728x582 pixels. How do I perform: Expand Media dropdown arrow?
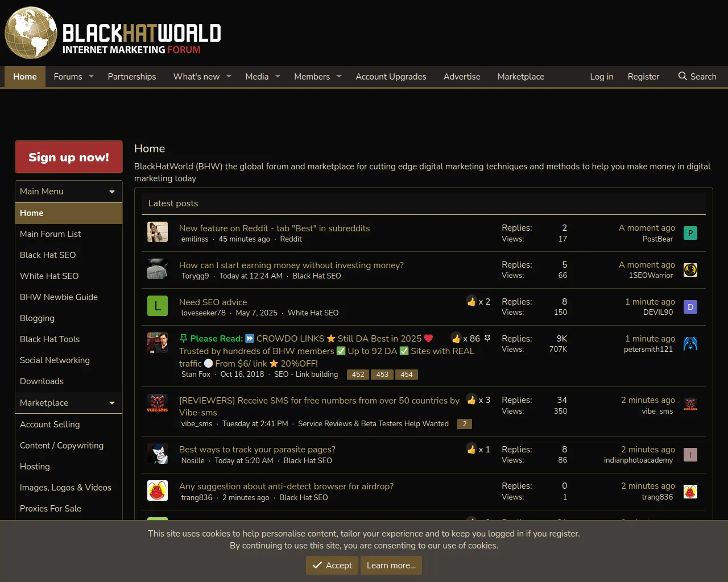[x=278, y=76]
